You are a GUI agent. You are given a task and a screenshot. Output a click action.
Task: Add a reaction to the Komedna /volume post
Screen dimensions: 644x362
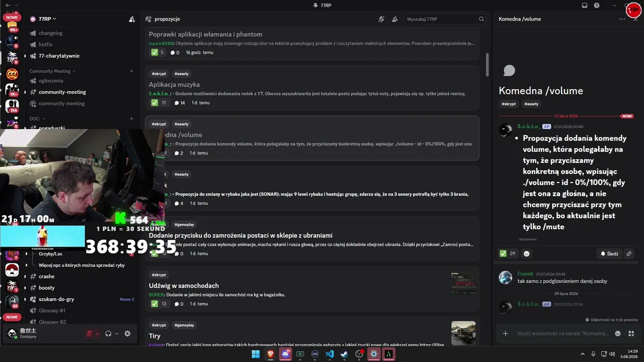pos(527,253)
